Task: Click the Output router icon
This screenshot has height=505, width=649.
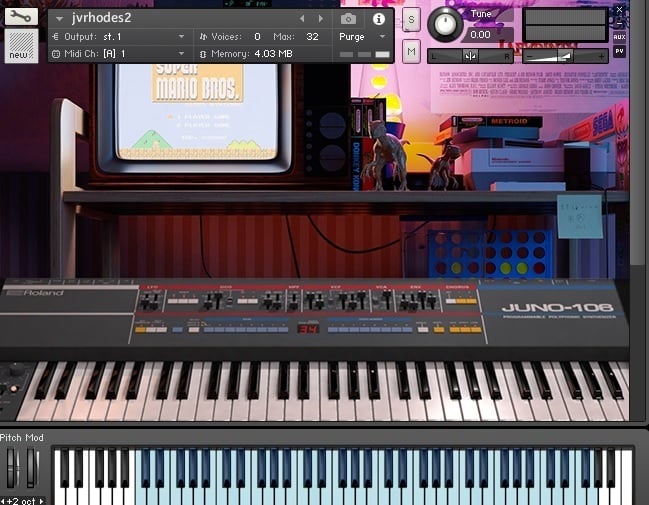Action: click(55, 37)
